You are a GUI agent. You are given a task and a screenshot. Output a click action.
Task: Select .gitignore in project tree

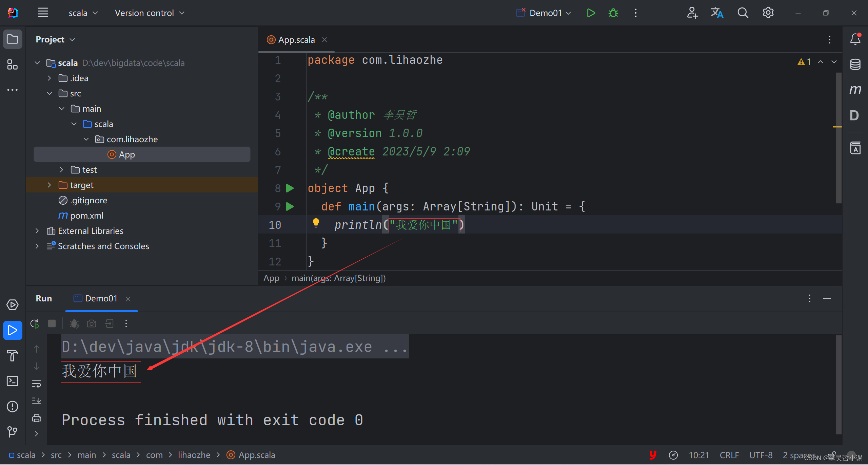pyautogui.click(x=83, y=200)
